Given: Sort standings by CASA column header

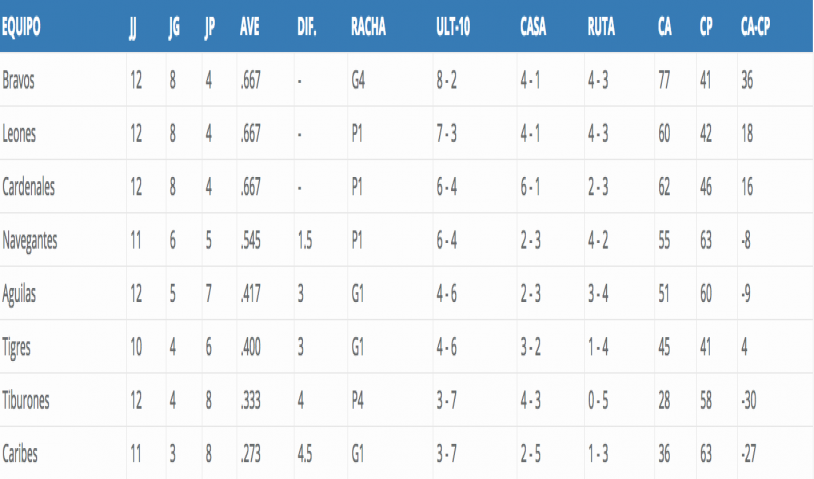Looking at the screenshot, I should pos(533,28).
